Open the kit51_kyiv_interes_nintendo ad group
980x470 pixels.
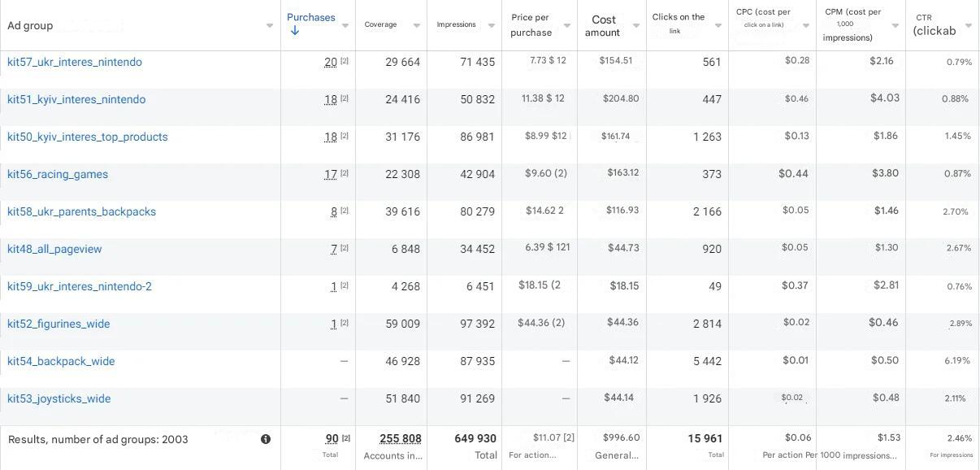pos(76,99)
